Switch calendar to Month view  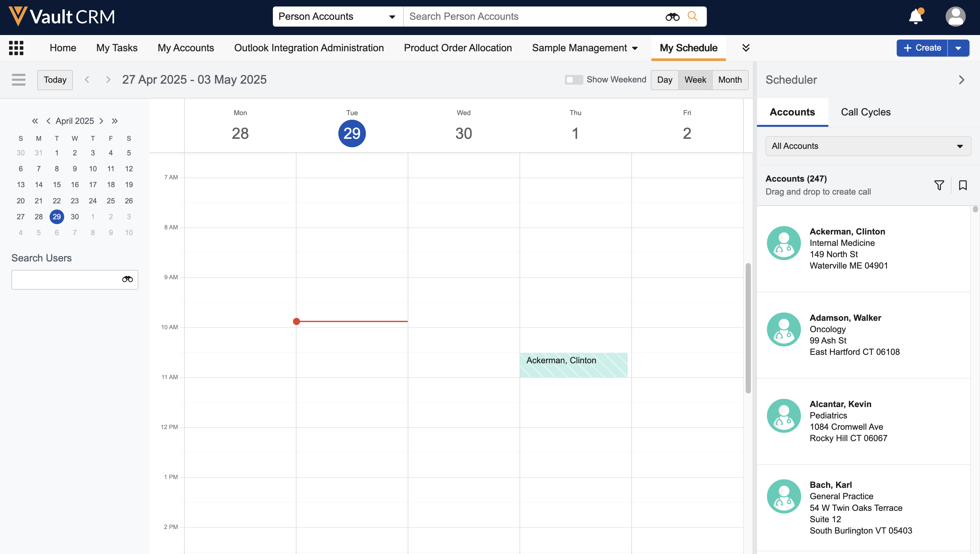pyautogui.click(x=730, y=79)
